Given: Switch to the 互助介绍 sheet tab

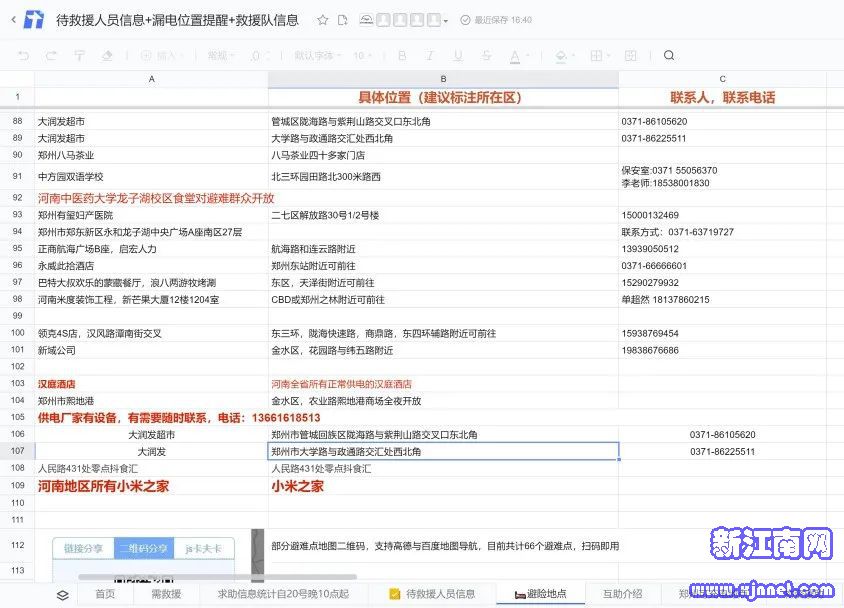Looking at the screenshot, I should tap(622, 594).
